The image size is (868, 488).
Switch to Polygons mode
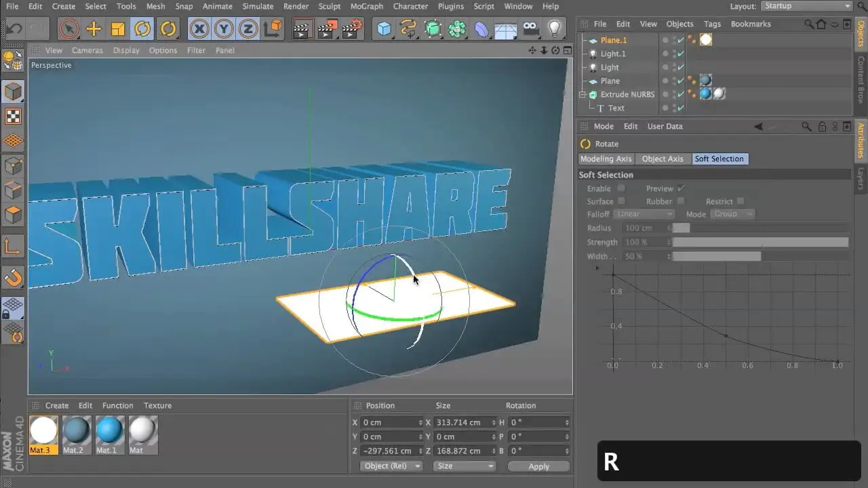[14, 216]
